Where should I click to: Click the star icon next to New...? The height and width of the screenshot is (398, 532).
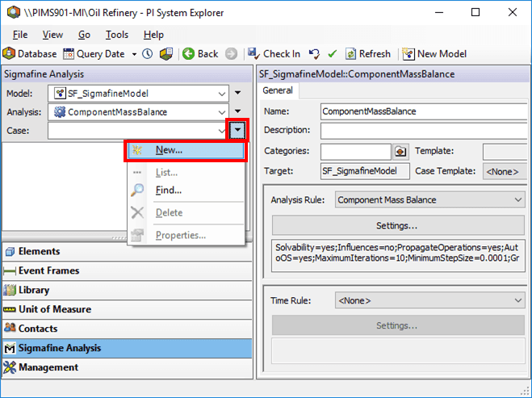pos(137,150)
